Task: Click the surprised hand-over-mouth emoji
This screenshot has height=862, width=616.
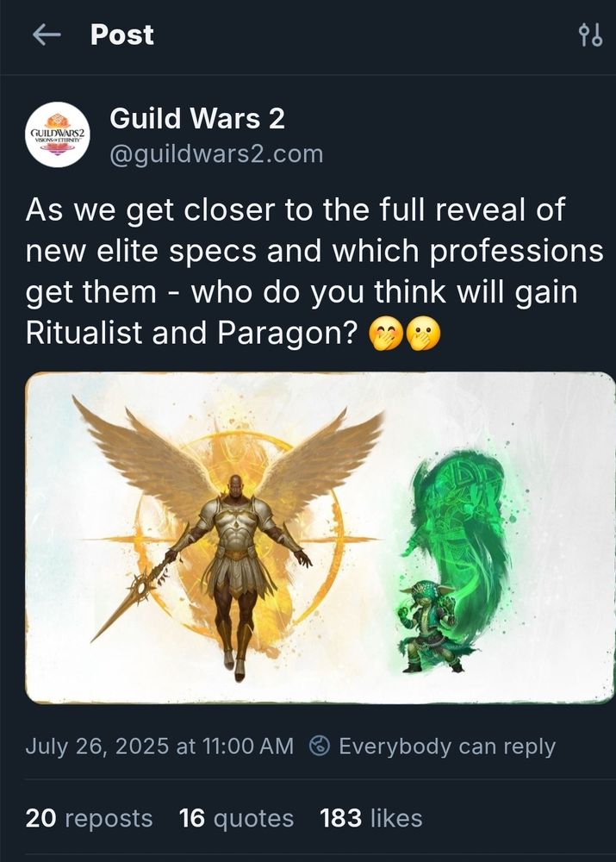Action: [423, 333]
